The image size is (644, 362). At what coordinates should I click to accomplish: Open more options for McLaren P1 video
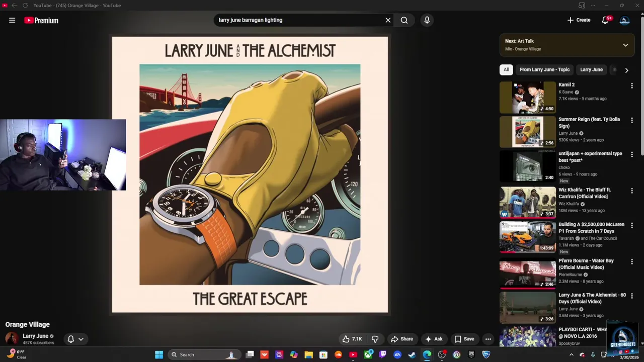632,225
